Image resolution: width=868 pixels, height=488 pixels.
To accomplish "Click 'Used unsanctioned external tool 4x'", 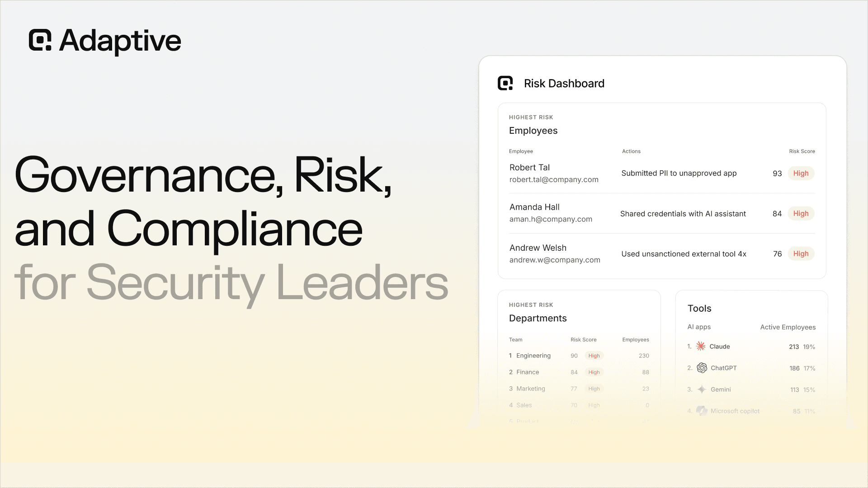I will tap(684, 254).
